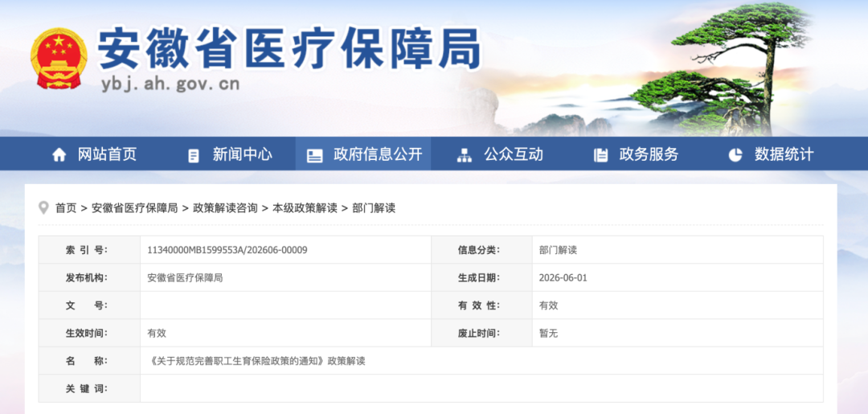Click the org-chart icon beside 公众互动
Image resolution: width=868 pixels, height=414 pixels.
point(464,155)
